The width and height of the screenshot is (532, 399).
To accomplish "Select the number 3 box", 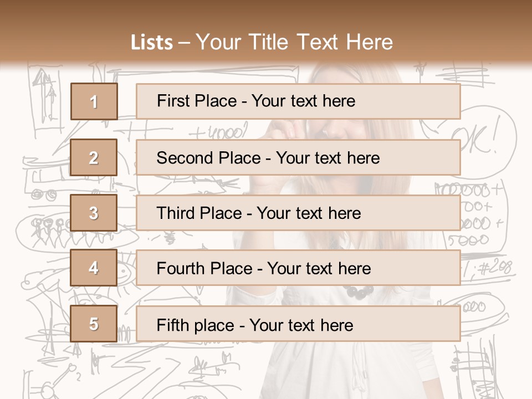I will pyautogui.click(x=94, y=213).
